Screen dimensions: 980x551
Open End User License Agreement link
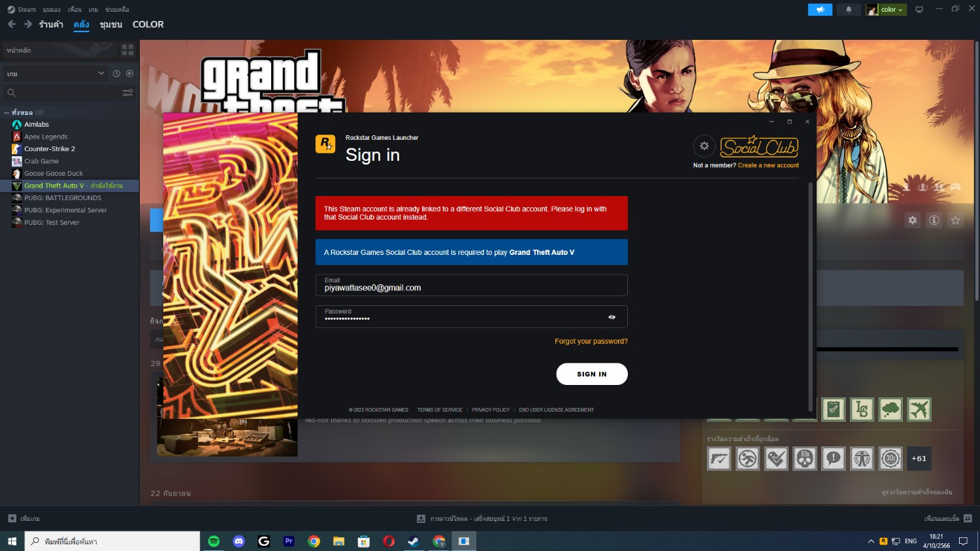pos(557,410)
